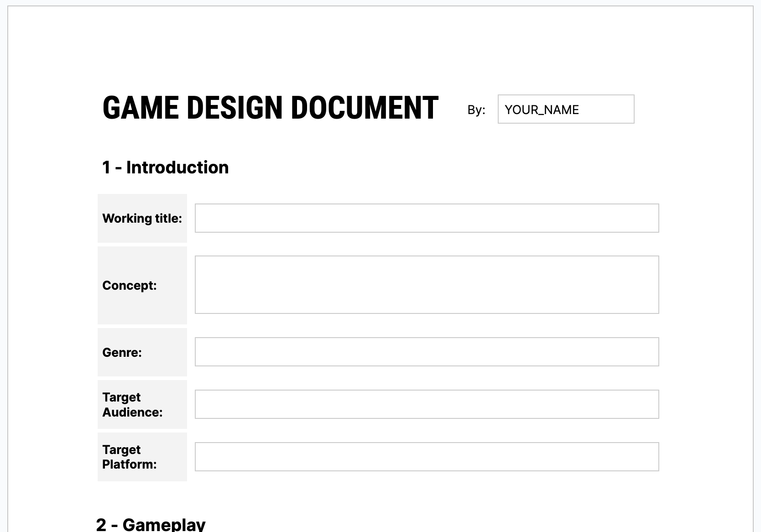This screenshot has width=761, height=532.
Task: Select the GAME DESIGN DOCUMENT title
Action: point(270,108)
